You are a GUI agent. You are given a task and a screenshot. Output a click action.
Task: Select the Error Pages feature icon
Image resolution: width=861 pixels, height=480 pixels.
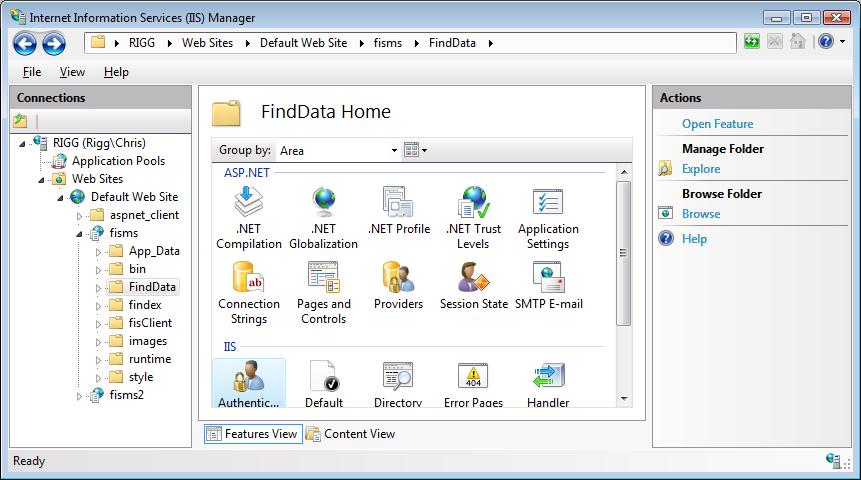(x=473, y=384)
